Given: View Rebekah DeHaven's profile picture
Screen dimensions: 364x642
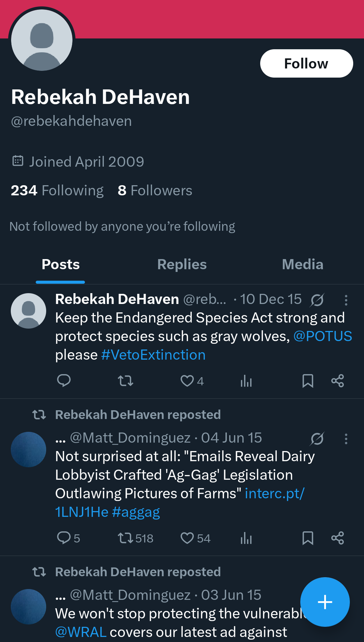Looking at the screenshot, I should pos(42,40).
